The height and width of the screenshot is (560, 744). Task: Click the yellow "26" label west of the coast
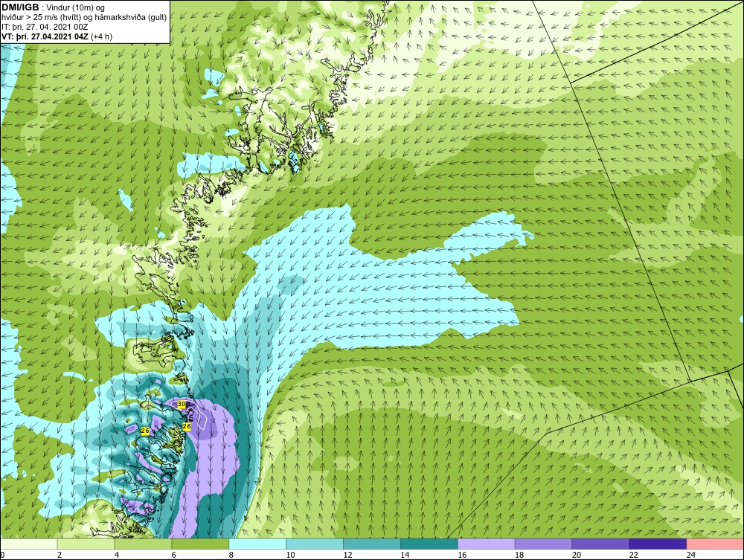(146, 431)
